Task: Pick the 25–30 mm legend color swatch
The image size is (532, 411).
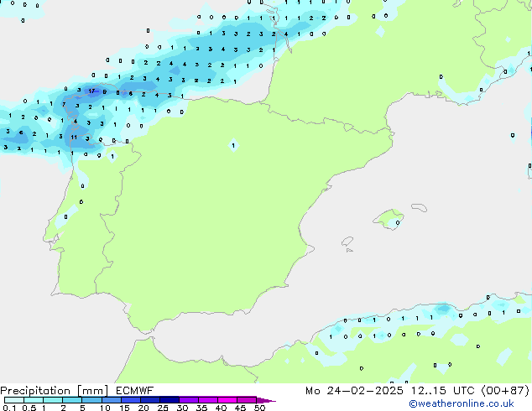Action: pos(169,400)
